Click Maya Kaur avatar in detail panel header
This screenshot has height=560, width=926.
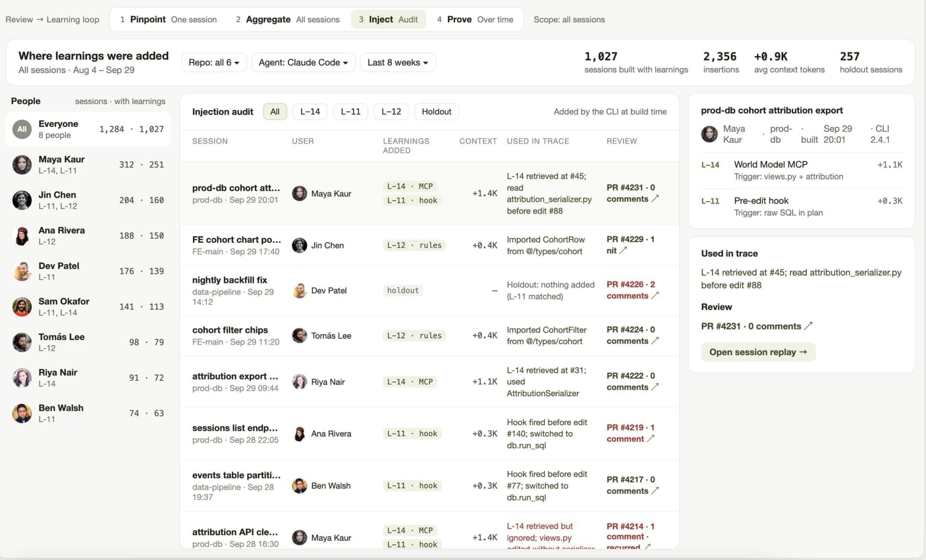(x=709, y=134)
